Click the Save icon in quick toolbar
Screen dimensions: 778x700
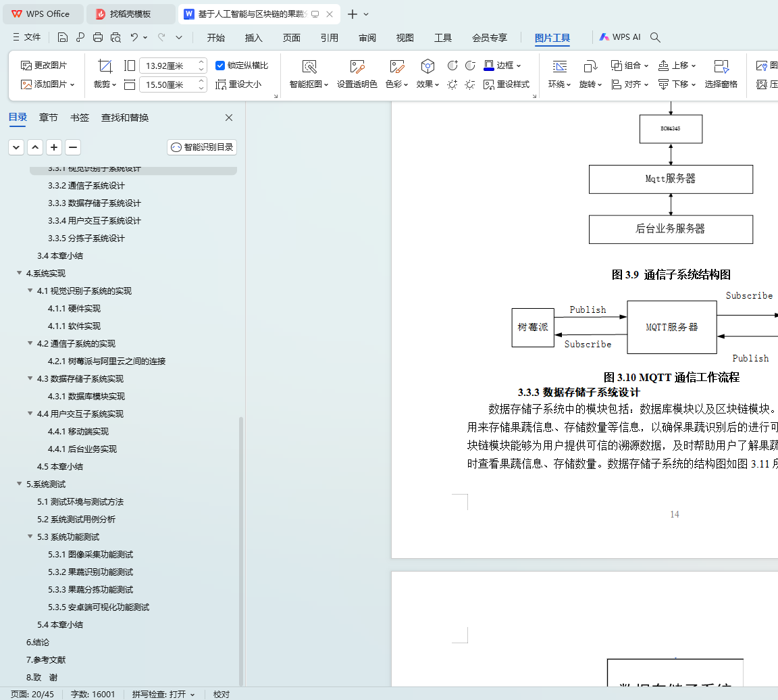coord(63,37)
